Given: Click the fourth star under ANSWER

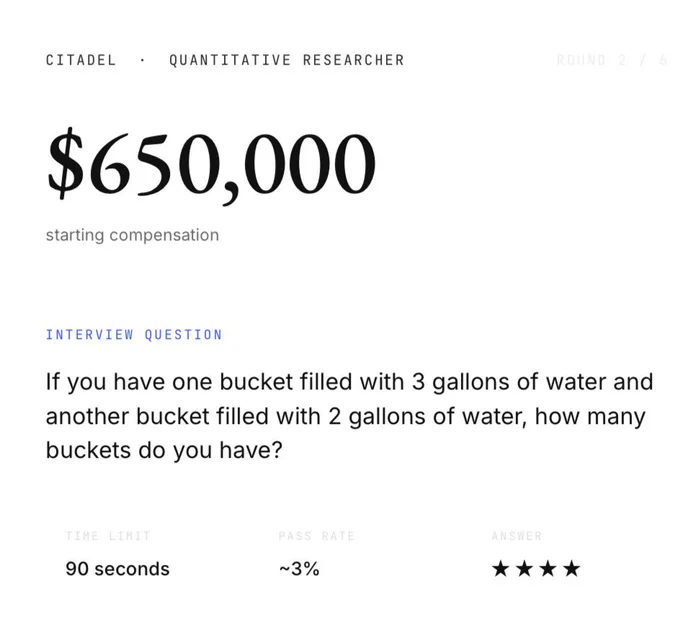Looking at the screenshot, I should [x=572, y=568].
